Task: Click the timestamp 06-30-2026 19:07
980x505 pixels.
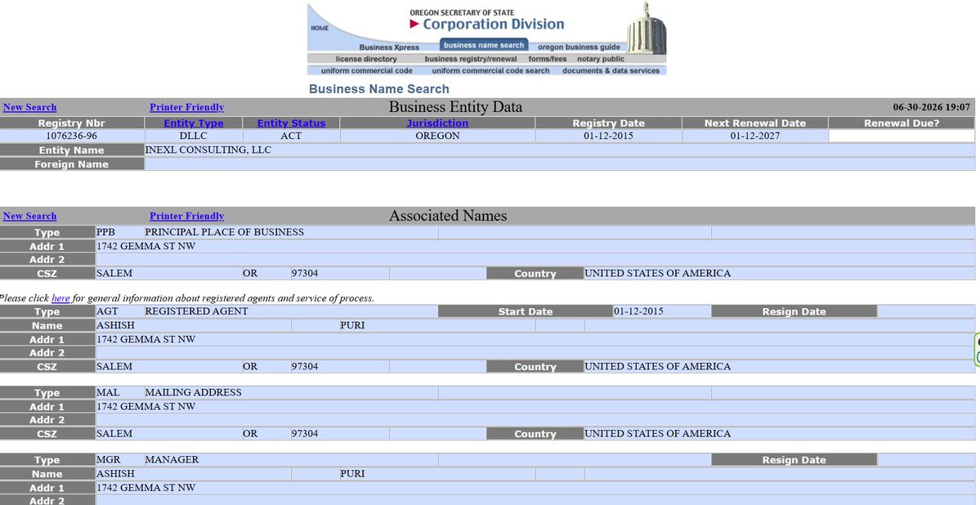Action: (x=931, y=107)
